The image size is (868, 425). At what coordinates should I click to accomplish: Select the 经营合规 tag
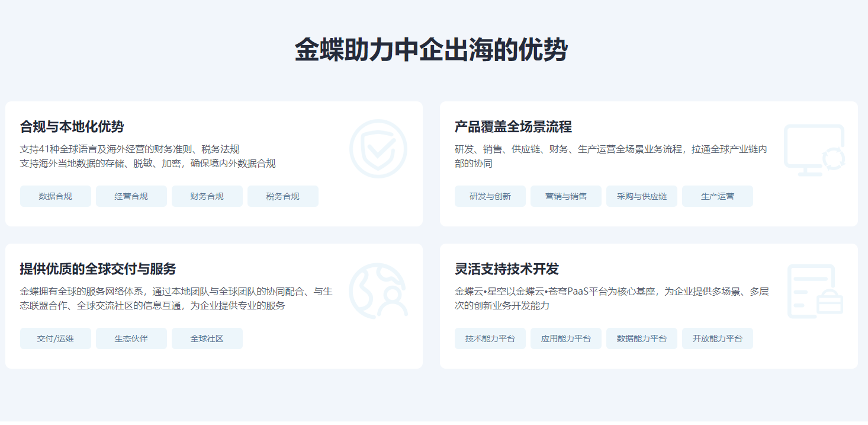(131, 196)
